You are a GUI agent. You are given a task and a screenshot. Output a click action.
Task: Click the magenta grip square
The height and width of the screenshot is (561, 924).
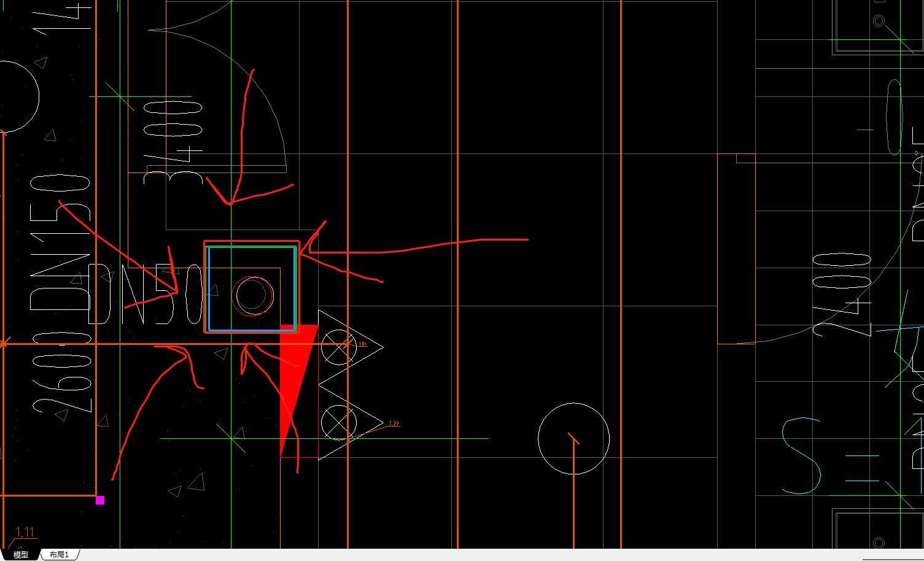(x=100, y=500)
